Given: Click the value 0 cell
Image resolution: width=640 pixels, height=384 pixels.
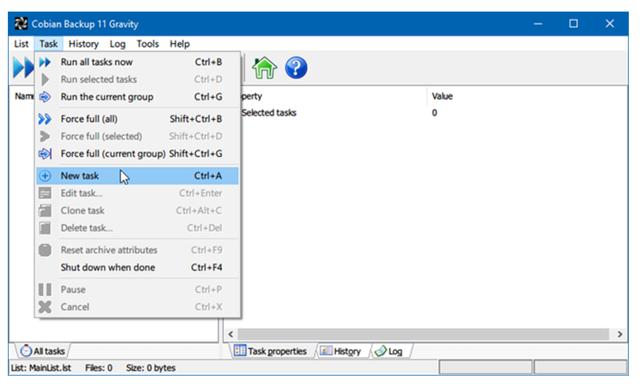Looking at the screenshot, I should (435, 113).
